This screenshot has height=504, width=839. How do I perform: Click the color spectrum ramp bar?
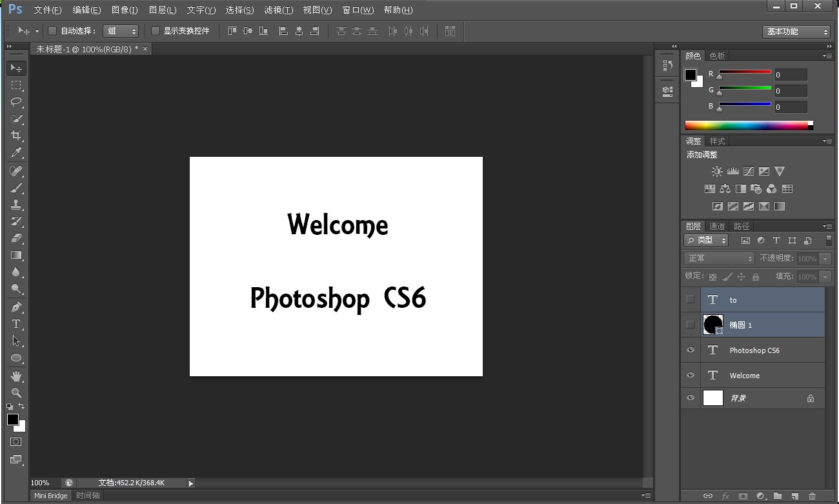click(x=749, y=125)
